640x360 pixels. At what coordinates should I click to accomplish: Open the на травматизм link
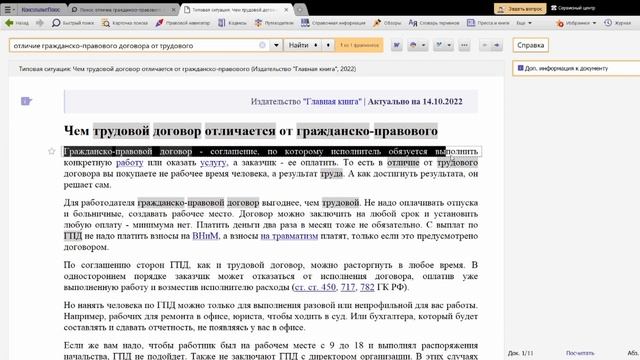pos(289,236)
